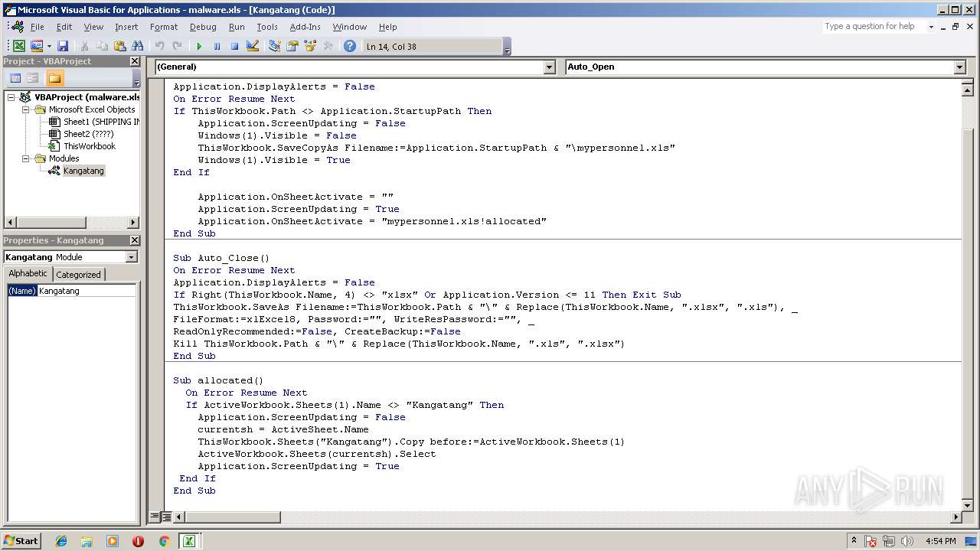
Task: Open the help search box dropdown arrow
Action: tap(931, 27)
